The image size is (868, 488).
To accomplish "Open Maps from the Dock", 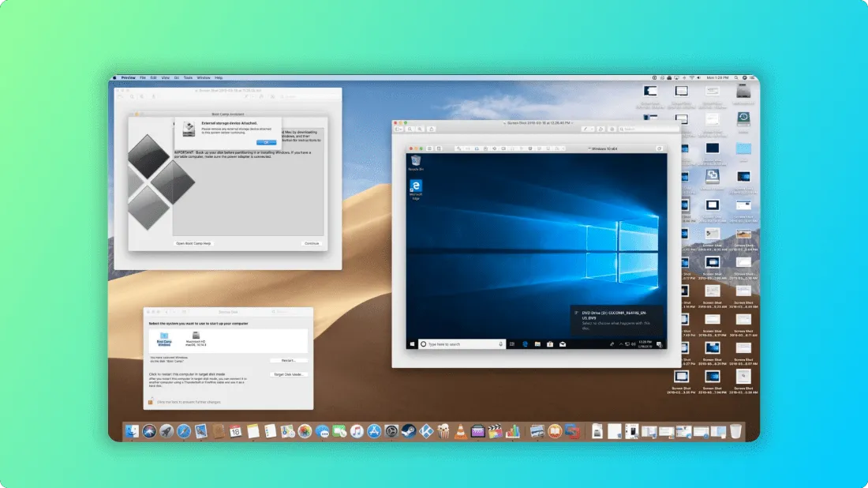I will point(287,431).
